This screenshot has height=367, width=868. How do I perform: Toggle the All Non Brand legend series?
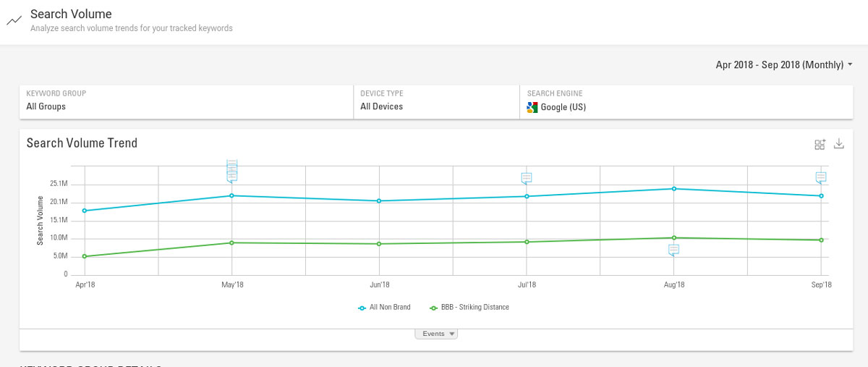385,308
